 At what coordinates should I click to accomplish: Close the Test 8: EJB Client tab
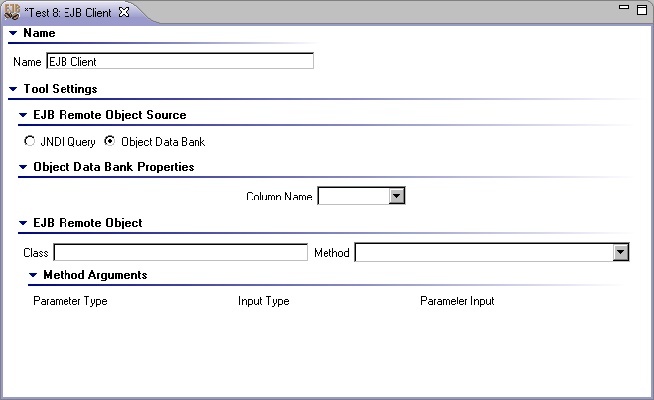tap(124, 12)
